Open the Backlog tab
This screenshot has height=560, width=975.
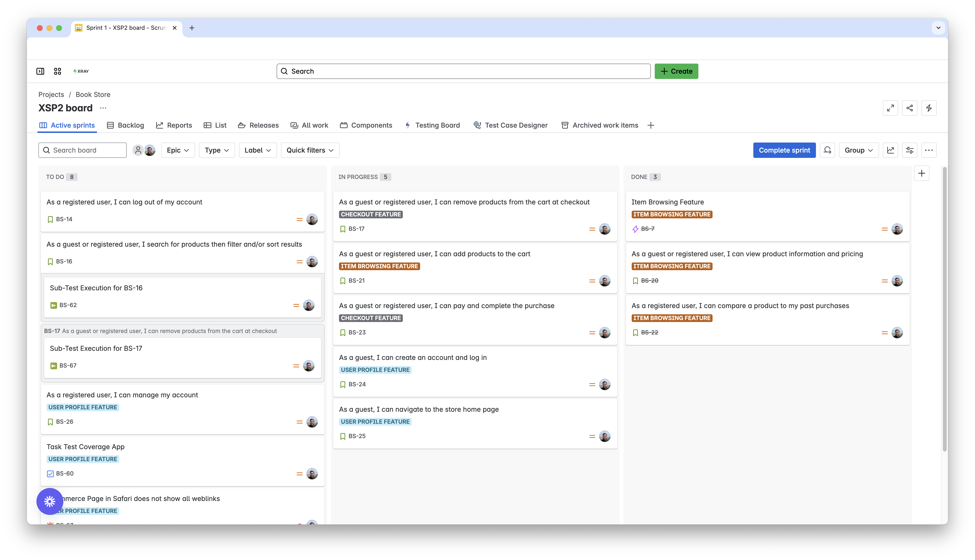pyautogui.click(x=125, y=125)
